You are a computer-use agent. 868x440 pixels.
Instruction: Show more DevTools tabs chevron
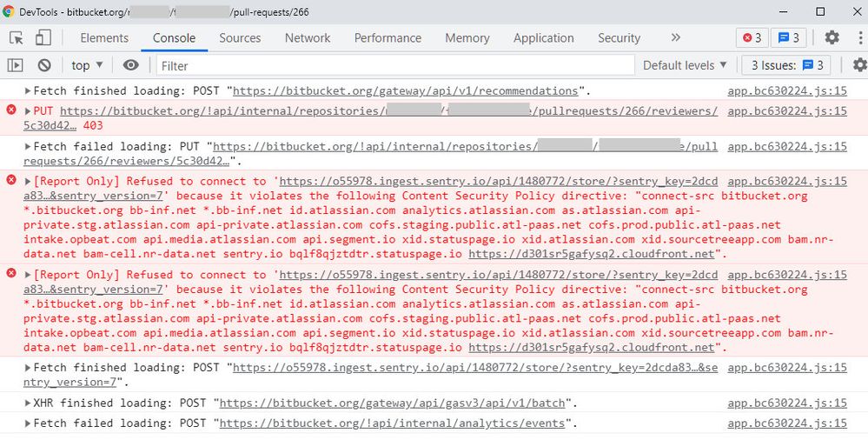point(675,37)
